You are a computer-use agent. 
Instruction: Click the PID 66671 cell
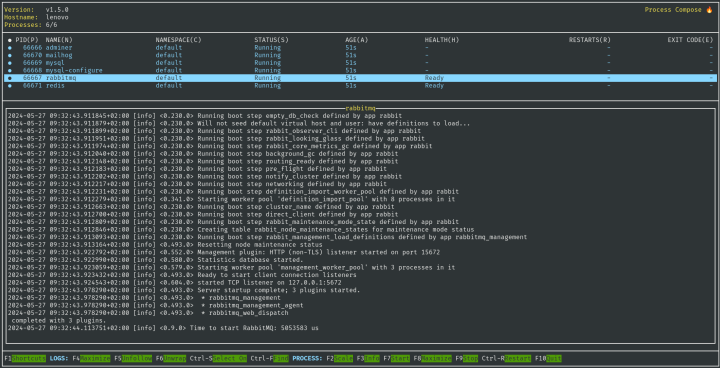33,85
